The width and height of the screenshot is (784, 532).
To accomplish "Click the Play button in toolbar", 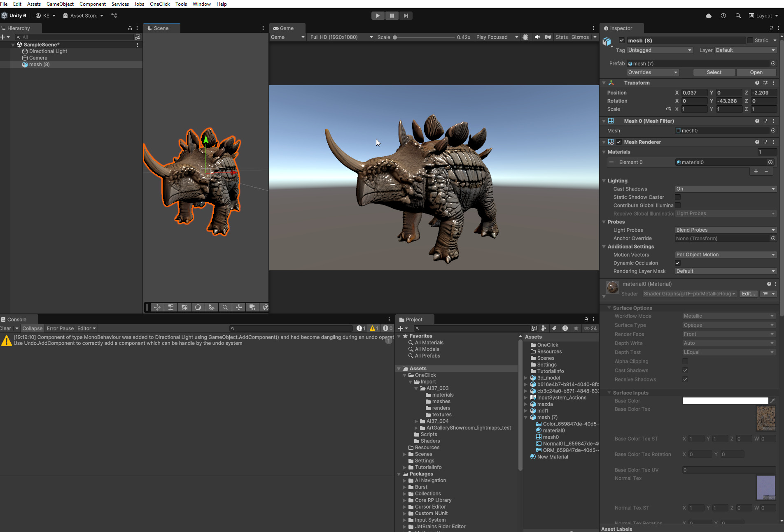I will 378,16.
